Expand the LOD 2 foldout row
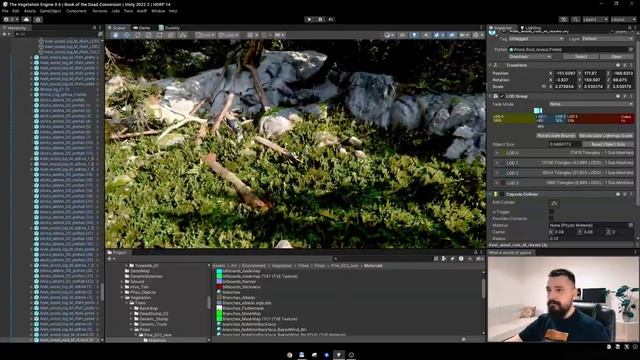 (497, 173)
